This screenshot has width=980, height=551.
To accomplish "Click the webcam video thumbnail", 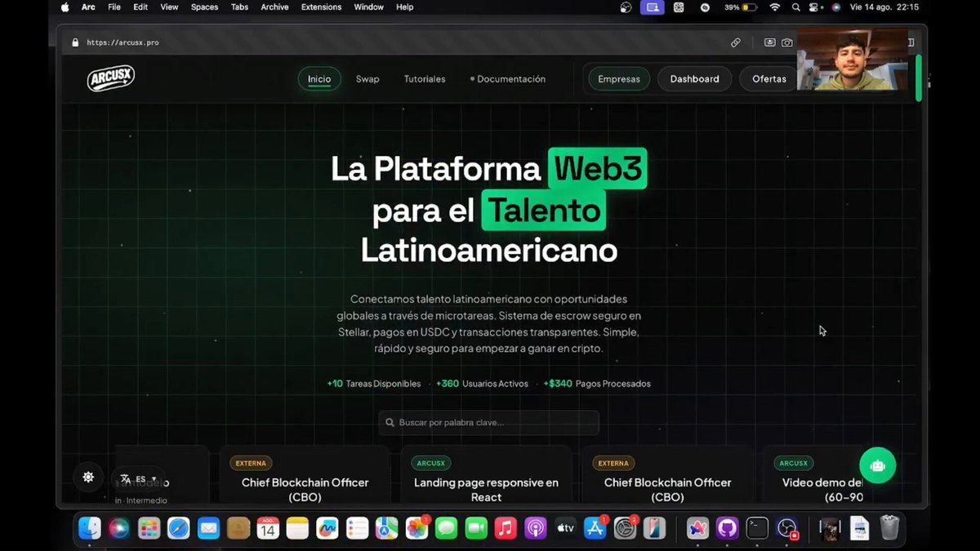I will tap(852, 60).
